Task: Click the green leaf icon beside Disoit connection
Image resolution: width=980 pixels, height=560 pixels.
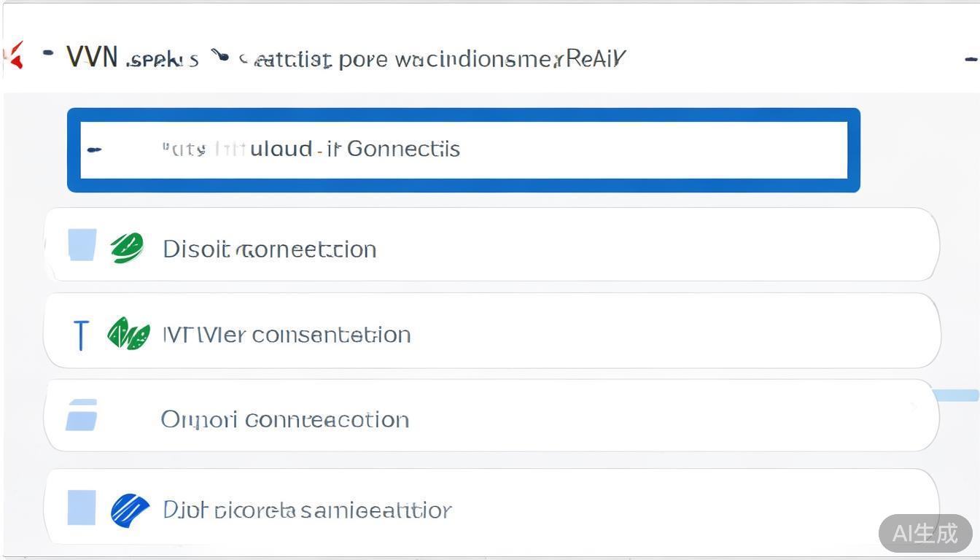Action: click(127, 248)
